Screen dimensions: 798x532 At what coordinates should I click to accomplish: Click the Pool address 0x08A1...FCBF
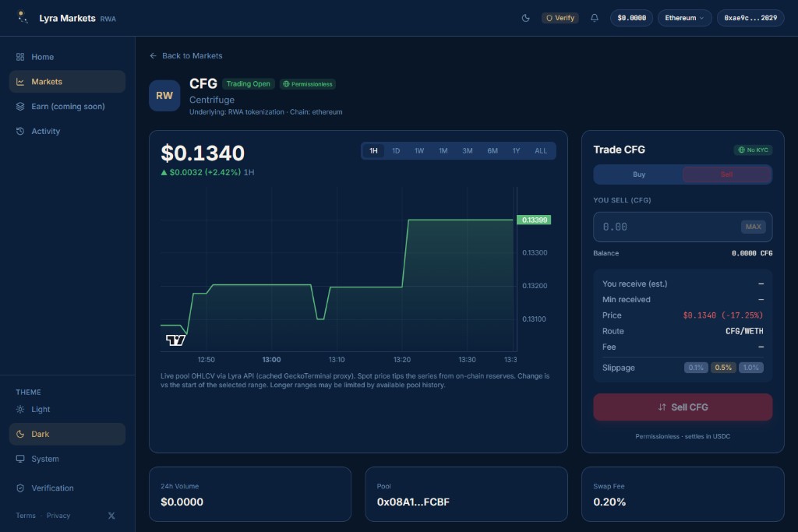[413, 502]
